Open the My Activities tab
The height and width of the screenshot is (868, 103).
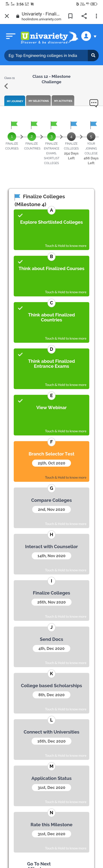tap(63, 101)
